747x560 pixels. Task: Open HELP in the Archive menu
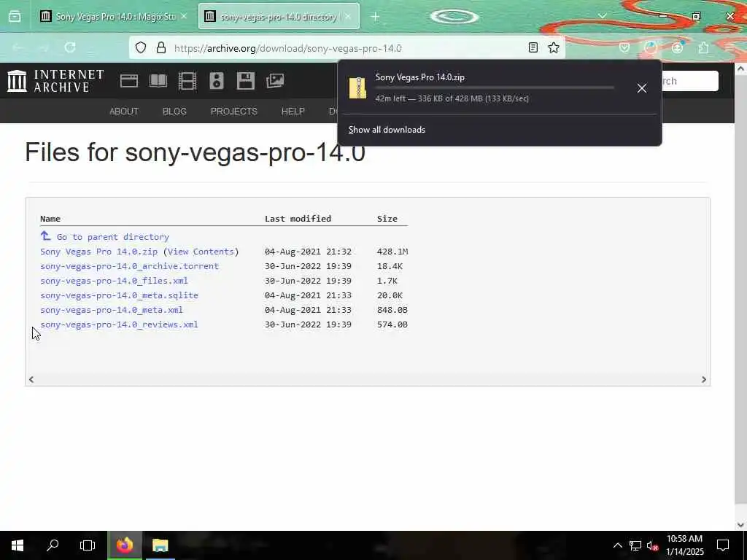pyautogui.click(x=293, y=112)
